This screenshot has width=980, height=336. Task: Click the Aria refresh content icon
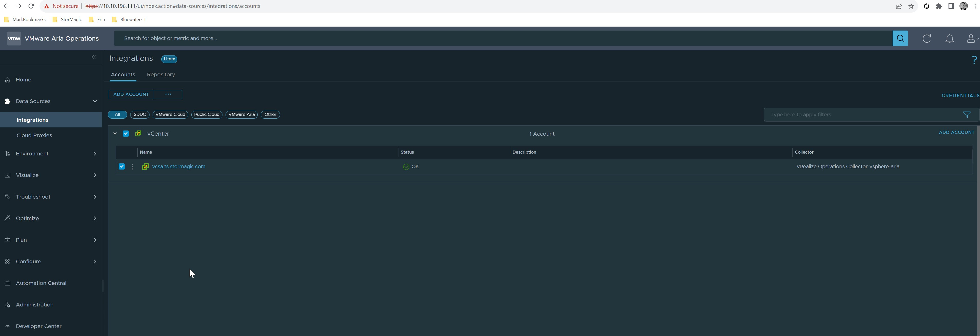point(927,39)
